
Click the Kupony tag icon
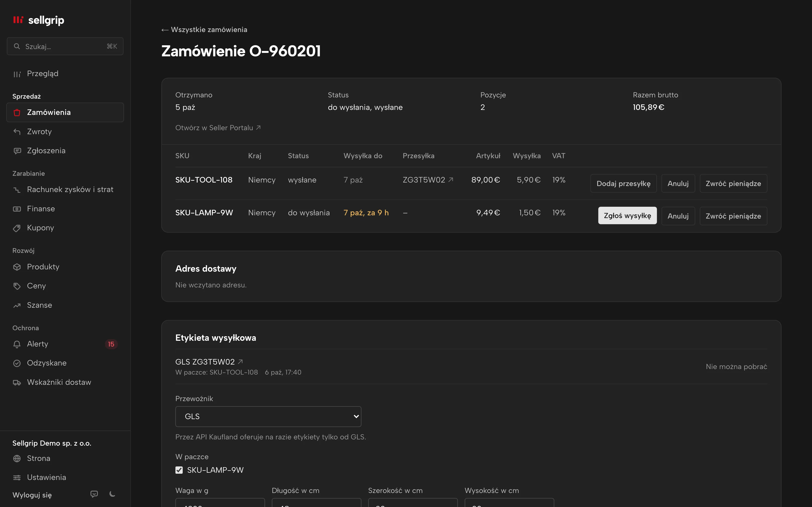(17, 228)
